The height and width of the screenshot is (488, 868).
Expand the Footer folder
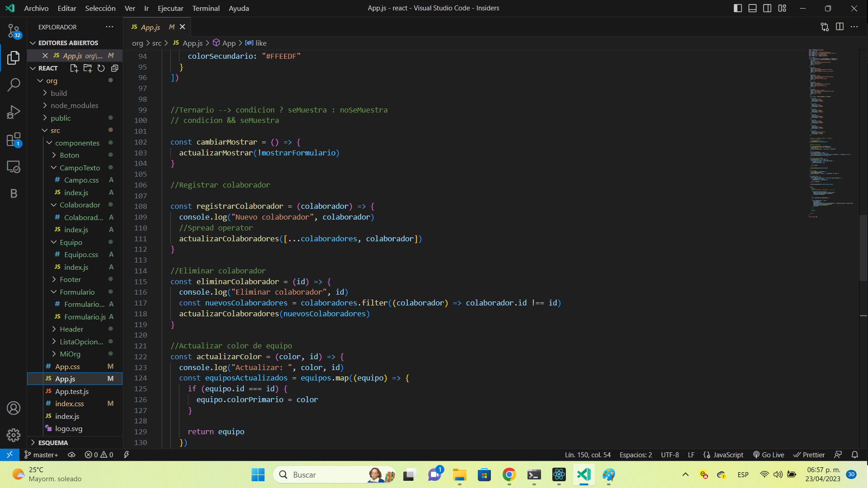[75, 280]
